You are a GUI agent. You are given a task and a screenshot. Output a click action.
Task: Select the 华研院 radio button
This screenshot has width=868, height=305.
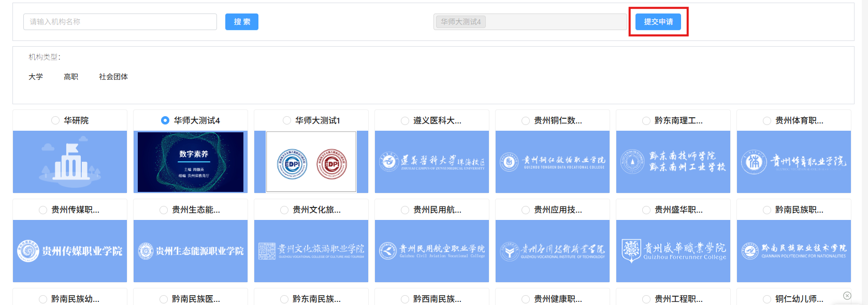pyautogui.click(x=55, y=120)
